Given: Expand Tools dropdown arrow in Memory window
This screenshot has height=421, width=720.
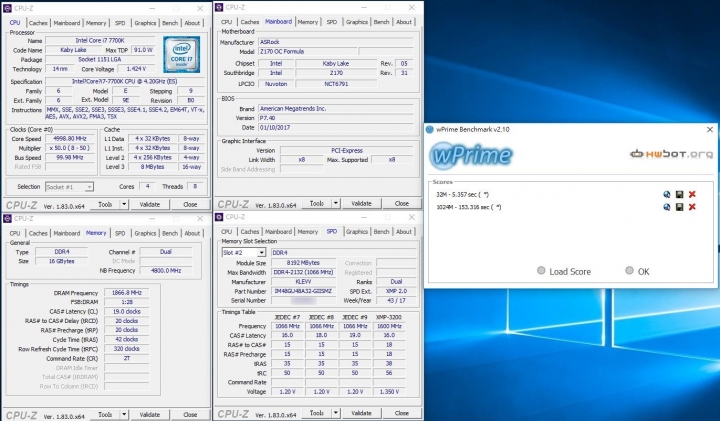Looking at the screenshot, I should coord(124,415).
